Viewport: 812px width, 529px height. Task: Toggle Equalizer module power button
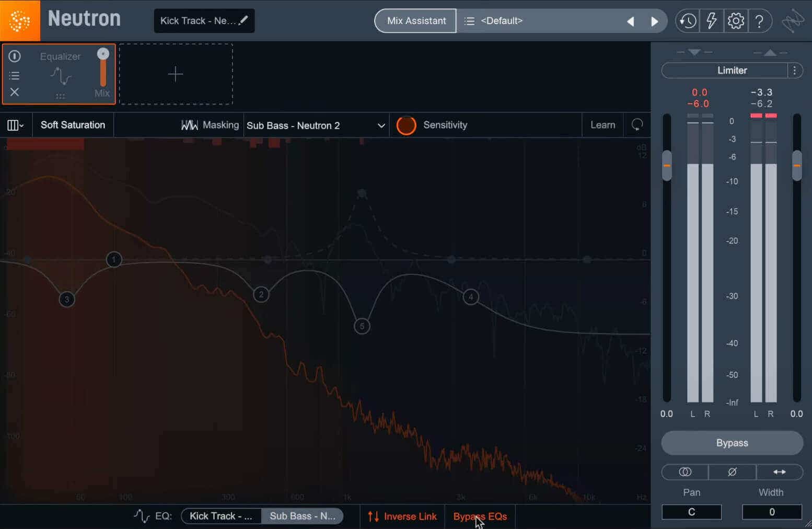click(15, 56)
